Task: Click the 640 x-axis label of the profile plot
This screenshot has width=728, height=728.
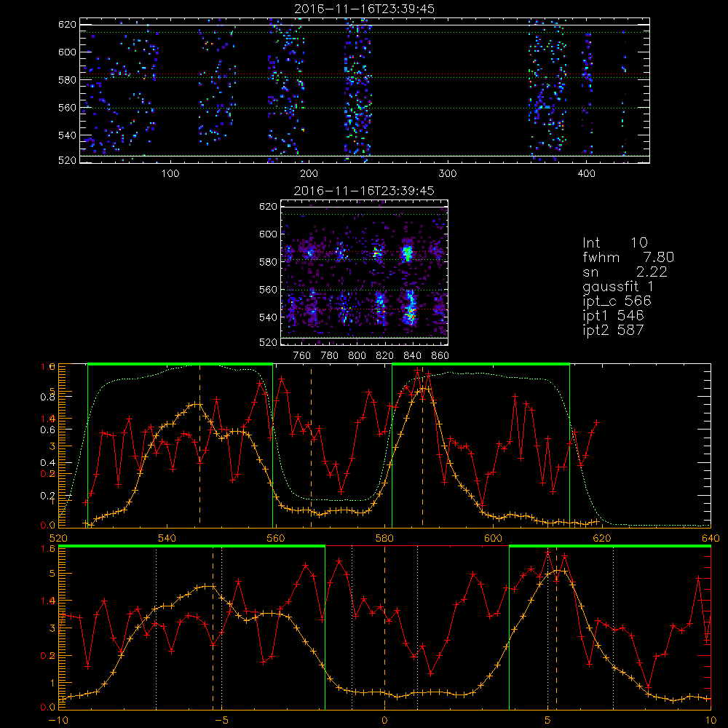Action: (x=711, y=538)
